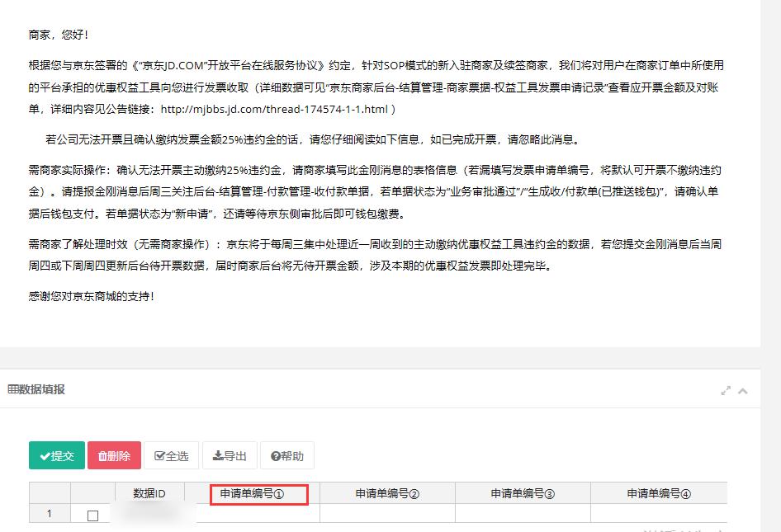The width and height of the screenshot is (781, 532).
Task: Click the row number 1 cell
Action: coord(50,513)
